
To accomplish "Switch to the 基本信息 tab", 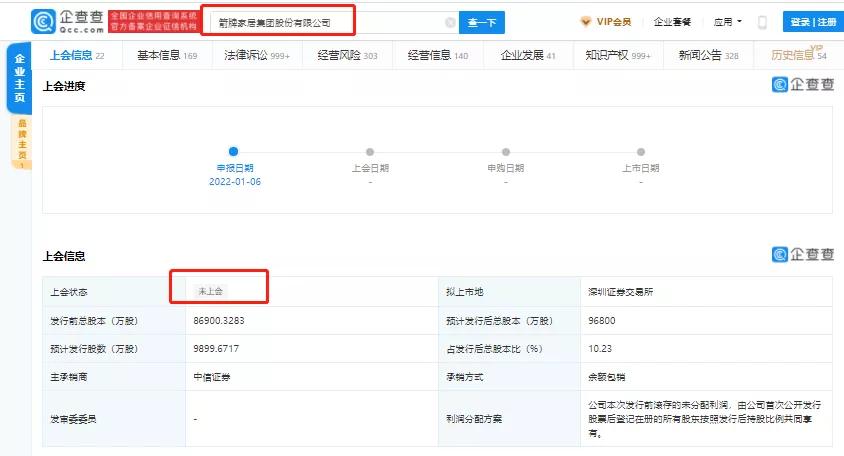I will pyautogui.click(x=167, y=55).
